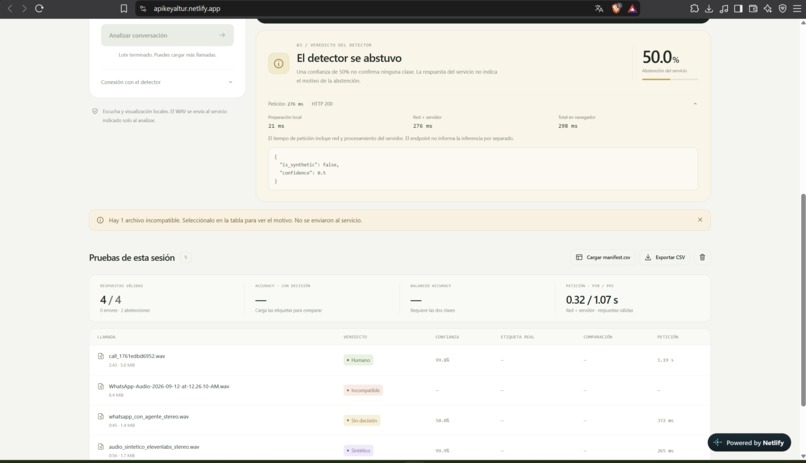
Task: Click the Powered by Netlify badge
Action: click(x=749, y=442)
